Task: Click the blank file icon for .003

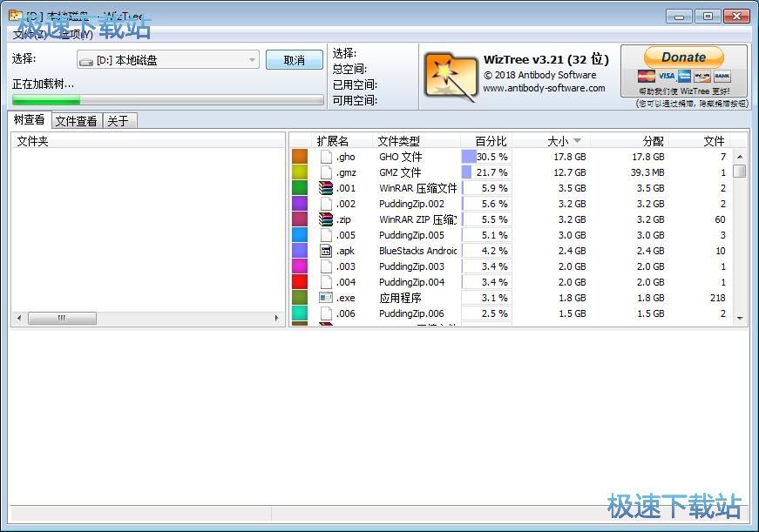Action: point(326,266)
